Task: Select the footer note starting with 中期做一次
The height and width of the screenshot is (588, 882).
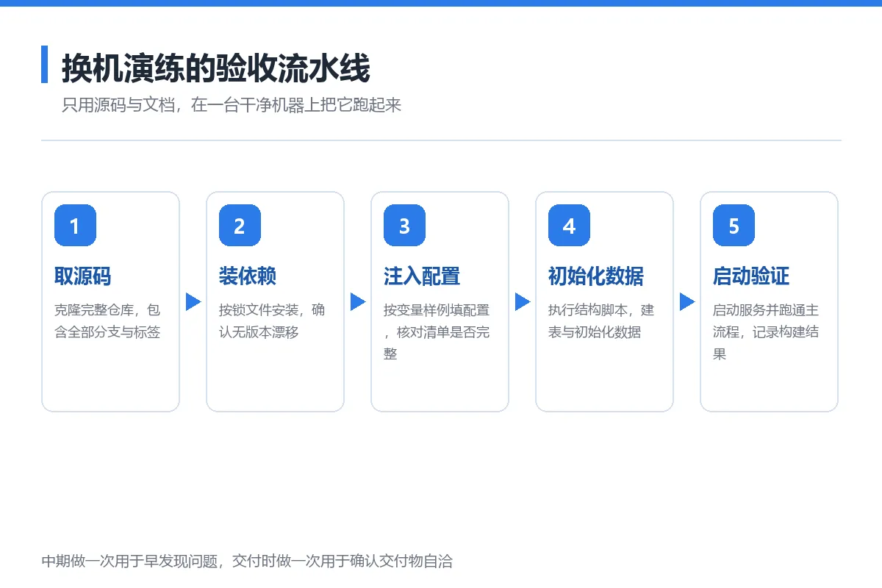Action: point(247,562)
